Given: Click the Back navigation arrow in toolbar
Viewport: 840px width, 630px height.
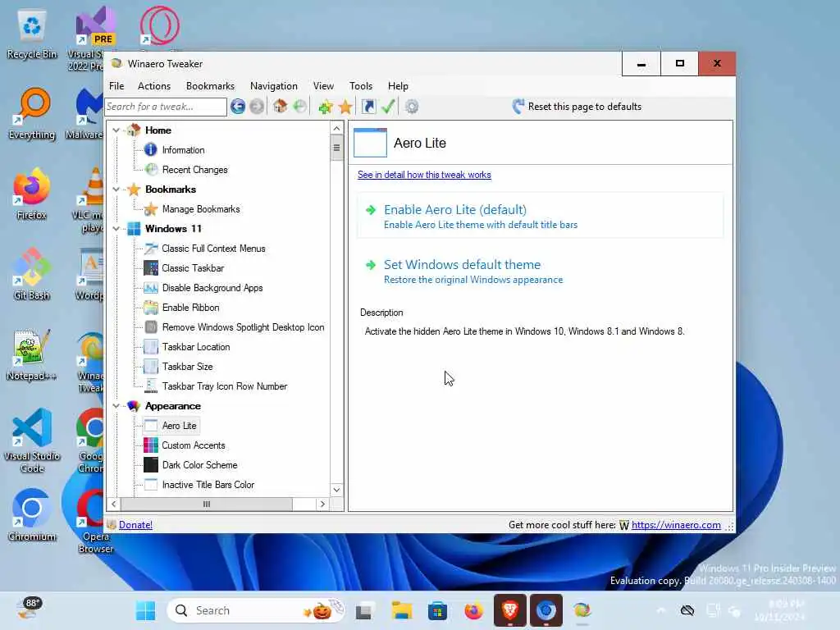Looking at the screenshot, I should tap(238, 107).
